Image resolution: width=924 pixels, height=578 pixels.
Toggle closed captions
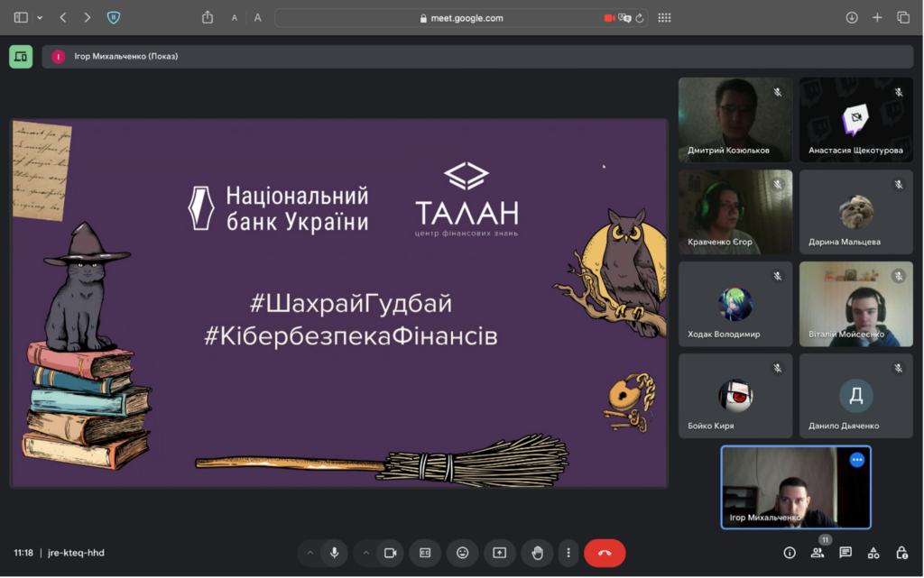pos(425,553)
